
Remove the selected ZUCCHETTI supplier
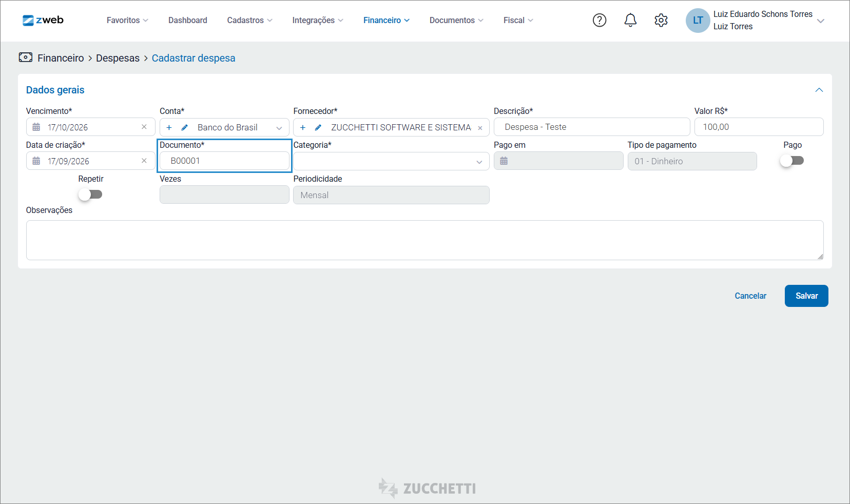click(x=480, y=128)
